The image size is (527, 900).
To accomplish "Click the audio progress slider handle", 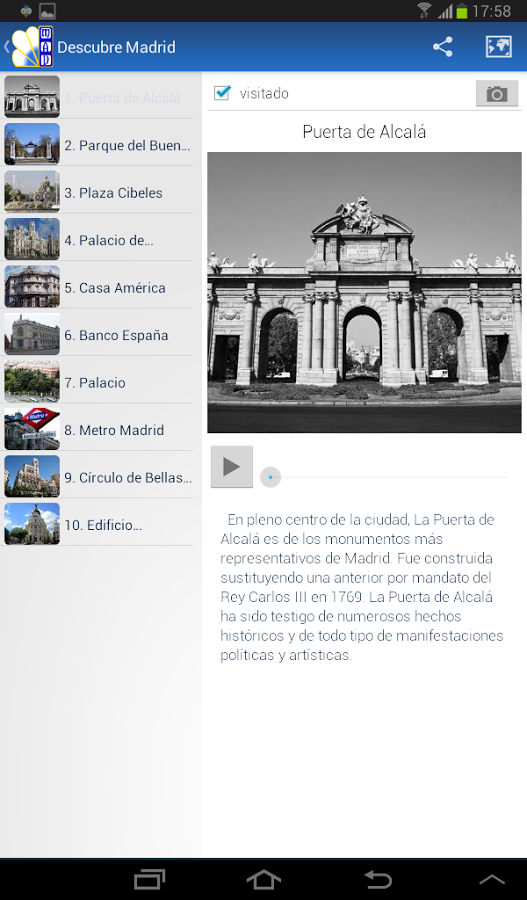I will (x=270, y=477).
